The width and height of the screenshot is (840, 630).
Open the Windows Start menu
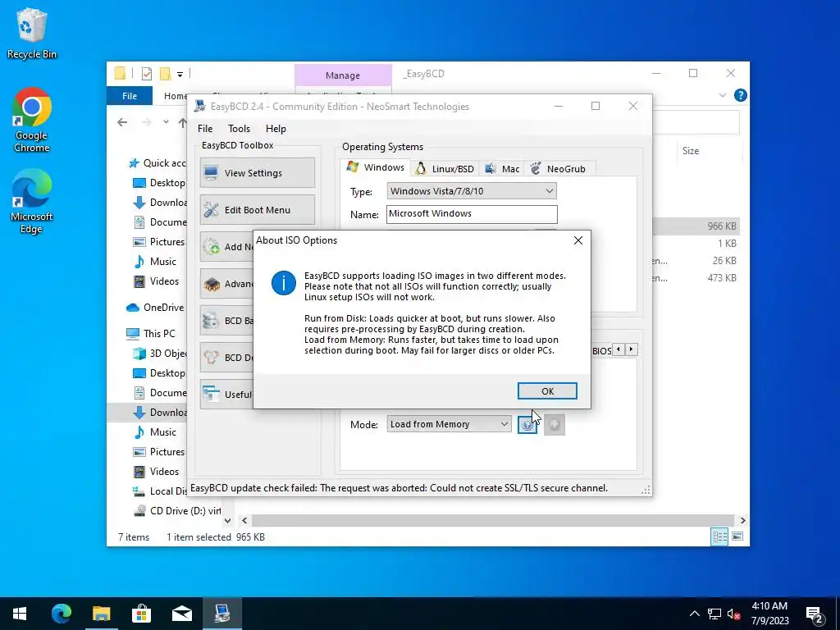pyautogui.click(x=20, y=614)
